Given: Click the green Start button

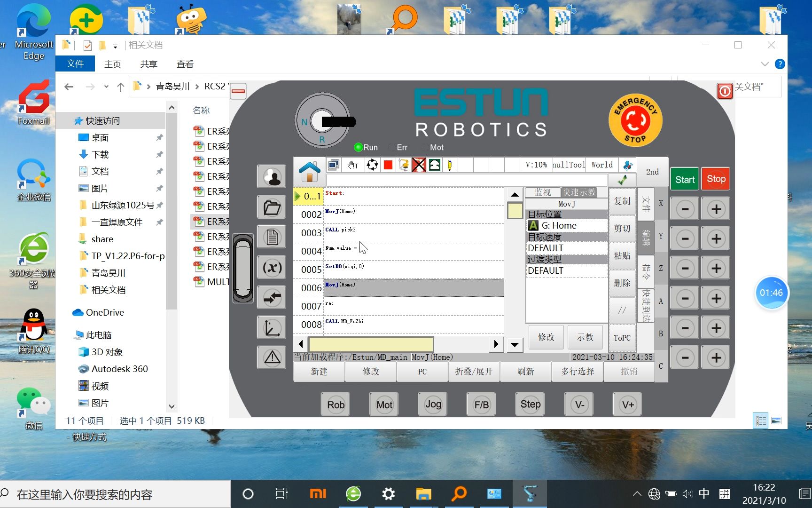Looking at the screenshot, I should [x=685, y=179].
